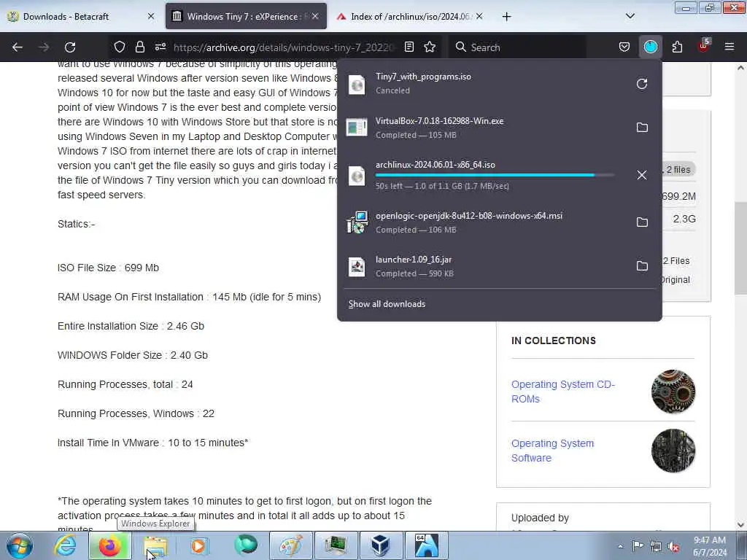The width and height of the screenshot is (747, 560).
Task: Switch to Downloads - Betacraft tab
Action: pyautogui.click(x=81, y=16)
